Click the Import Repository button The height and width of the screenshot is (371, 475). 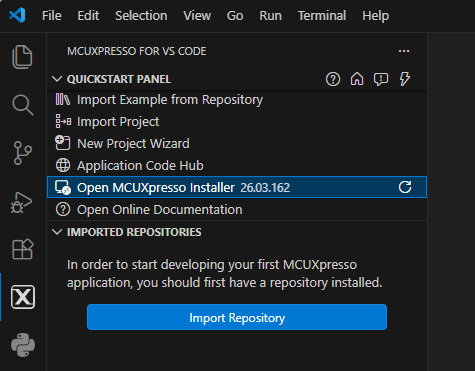[x=237, y=317]
